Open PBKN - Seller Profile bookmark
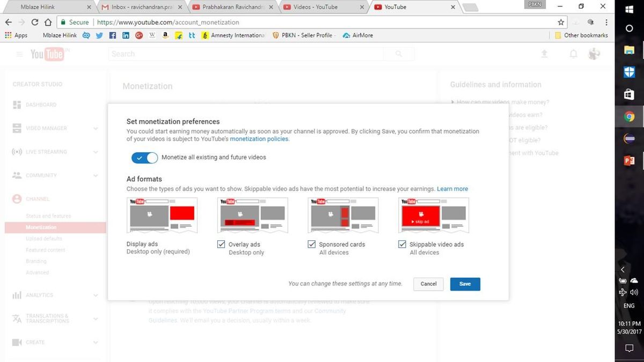 [304, 35]
